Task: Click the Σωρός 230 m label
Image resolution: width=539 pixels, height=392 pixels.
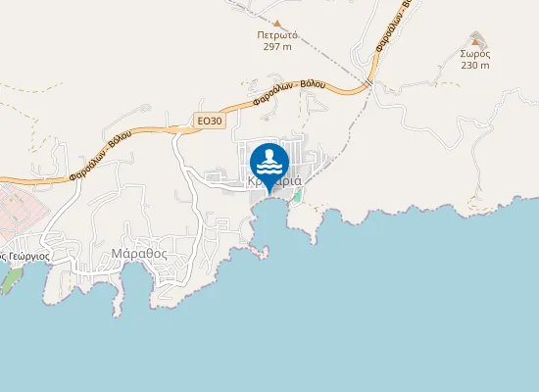Action: 475,59
